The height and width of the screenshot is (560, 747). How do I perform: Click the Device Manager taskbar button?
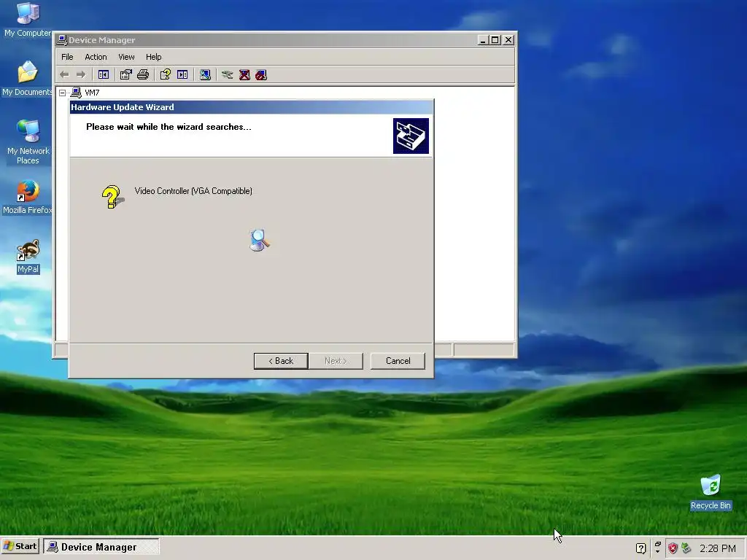[x=101, y=547]
